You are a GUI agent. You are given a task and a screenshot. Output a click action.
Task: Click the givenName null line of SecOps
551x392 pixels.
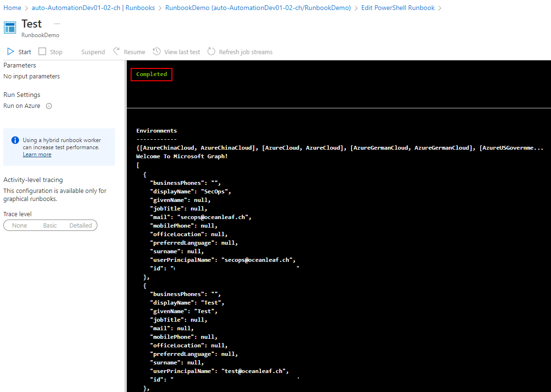click(180, 200)
